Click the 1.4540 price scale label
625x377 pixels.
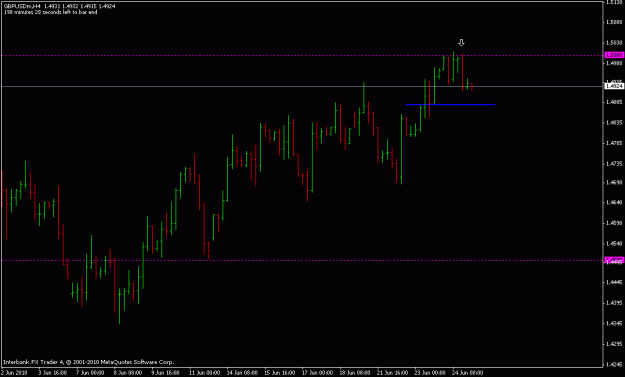tap(614, 243)
